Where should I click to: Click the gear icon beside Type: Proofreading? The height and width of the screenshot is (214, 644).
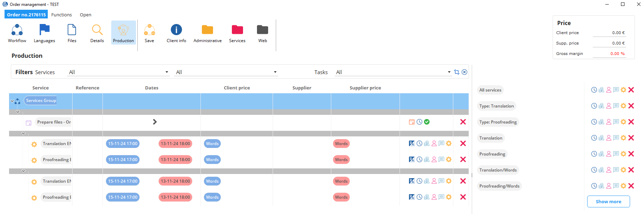623,122
